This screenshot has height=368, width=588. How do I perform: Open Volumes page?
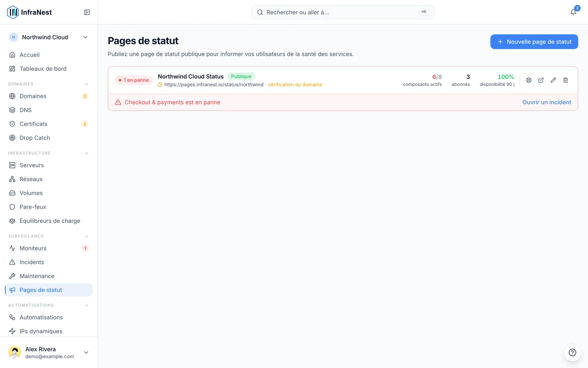click(x=49, y=193)
